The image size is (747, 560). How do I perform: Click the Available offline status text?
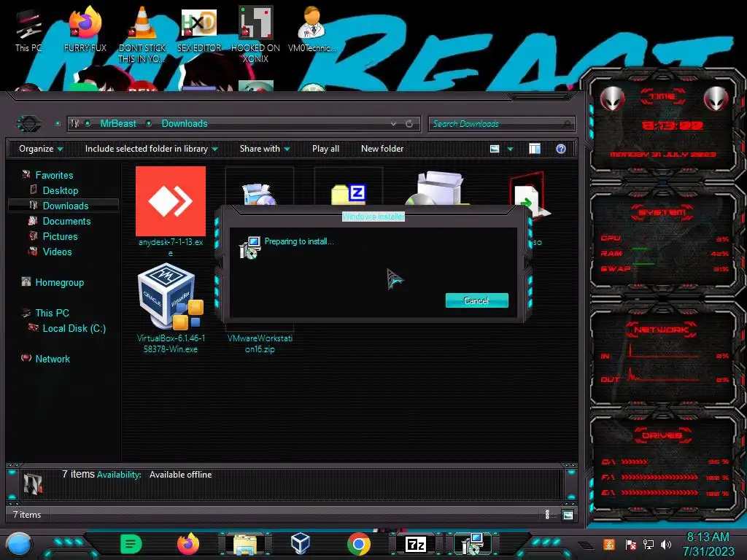click(x=181, y=475)
